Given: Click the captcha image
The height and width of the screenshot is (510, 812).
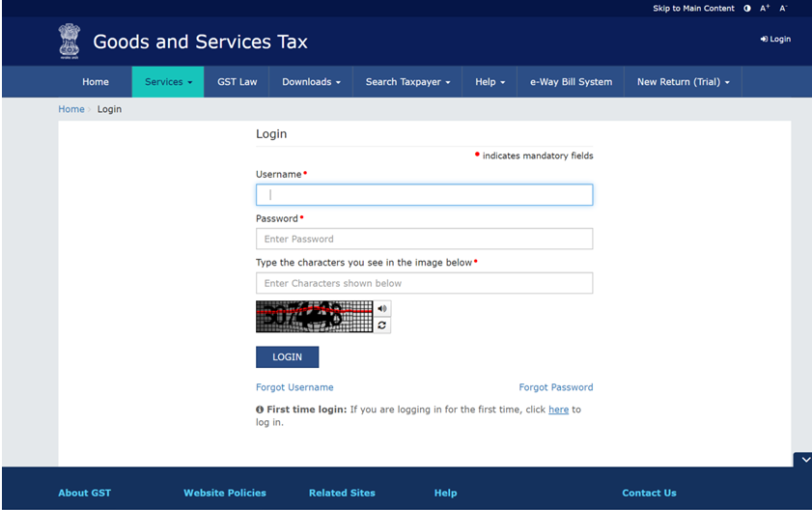Looking at the screenshot, I should [315, 317].
